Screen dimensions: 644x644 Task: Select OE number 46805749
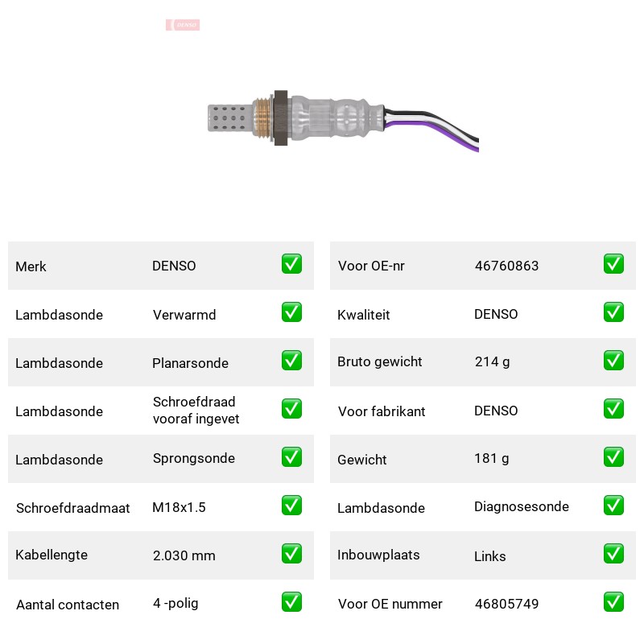tap(506, 604)
